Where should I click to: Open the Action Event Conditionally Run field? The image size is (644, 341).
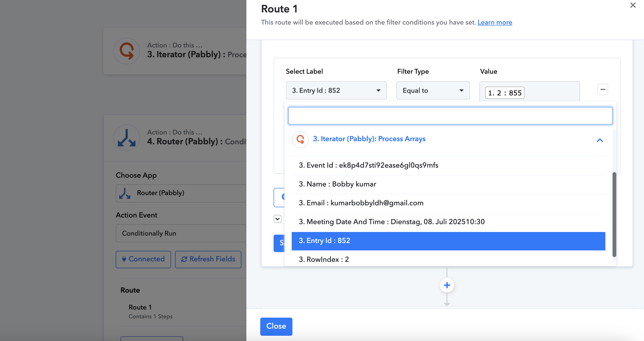tap(181, 233)
